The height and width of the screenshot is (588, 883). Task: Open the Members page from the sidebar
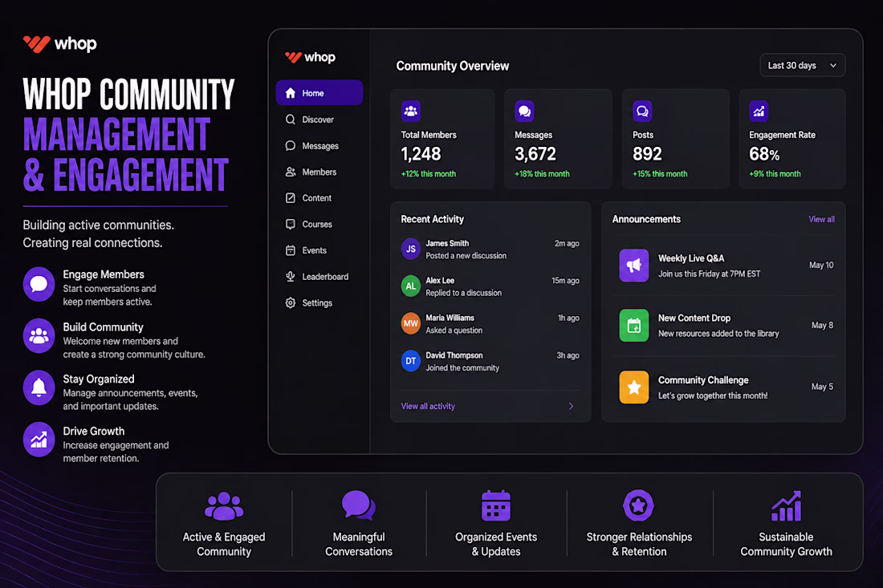click(319, 172)
